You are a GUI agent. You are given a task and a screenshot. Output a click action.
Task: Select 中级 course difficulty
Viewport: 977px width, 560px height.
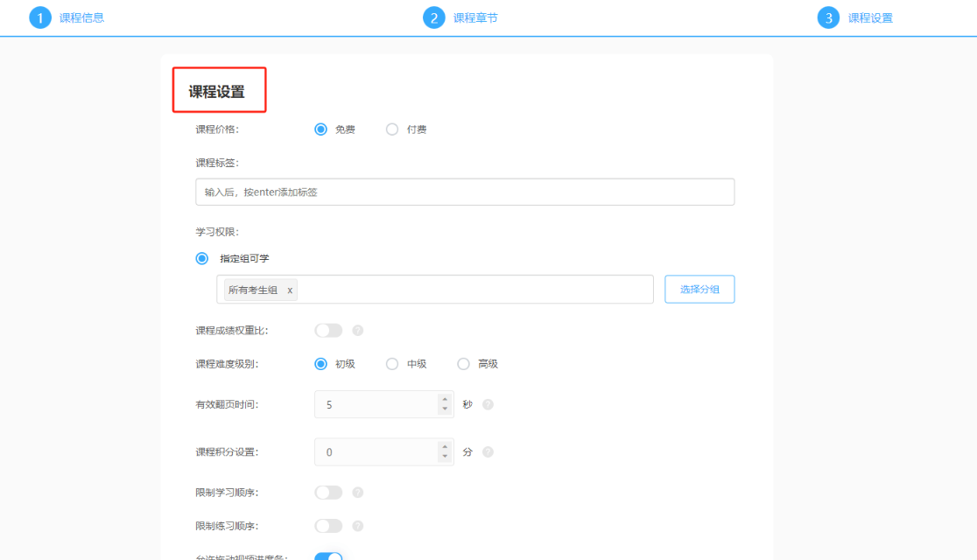click(392, 363)
